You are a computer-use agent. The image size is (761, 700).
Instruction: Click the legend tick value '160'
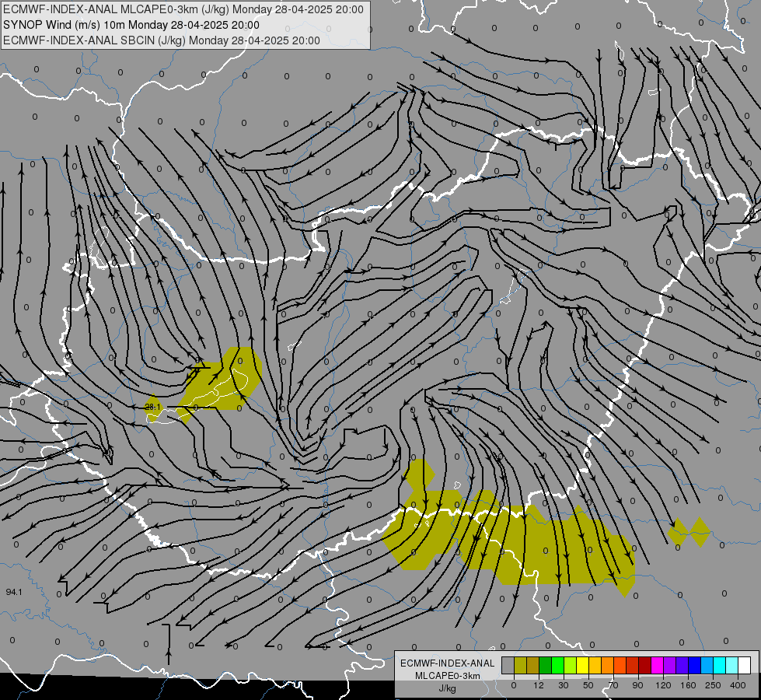688,685
